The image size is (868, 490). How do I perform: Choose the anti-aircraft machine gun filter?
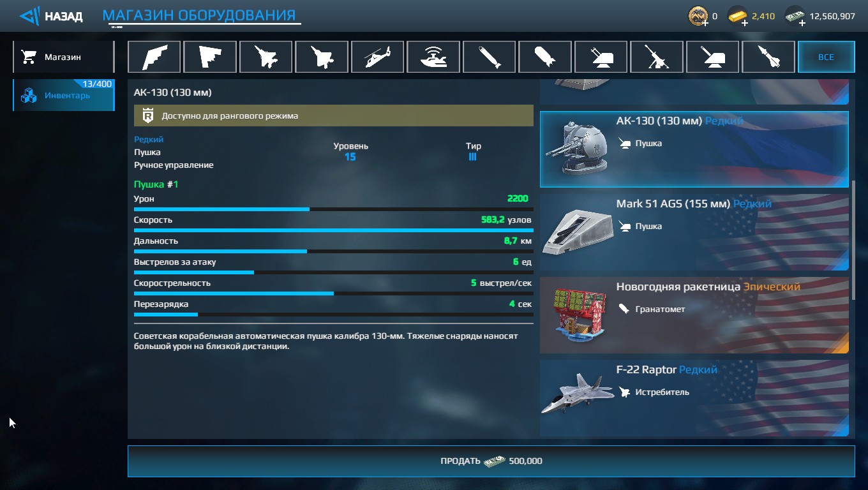tap(657, 57)
